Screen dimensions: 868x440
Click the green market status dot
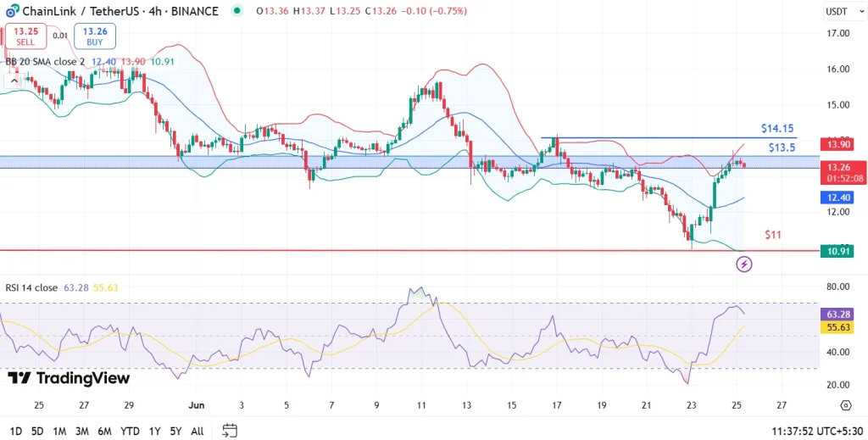(236, 11)
